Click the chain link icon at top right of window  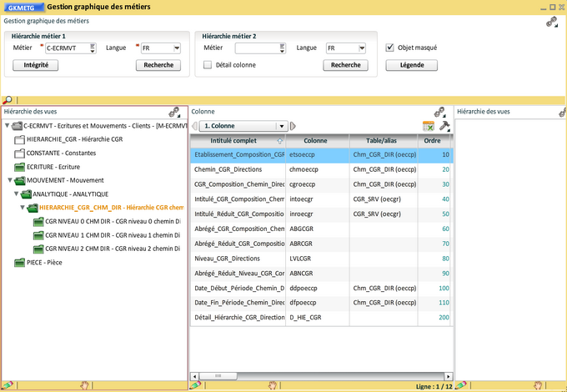[551, 23]
